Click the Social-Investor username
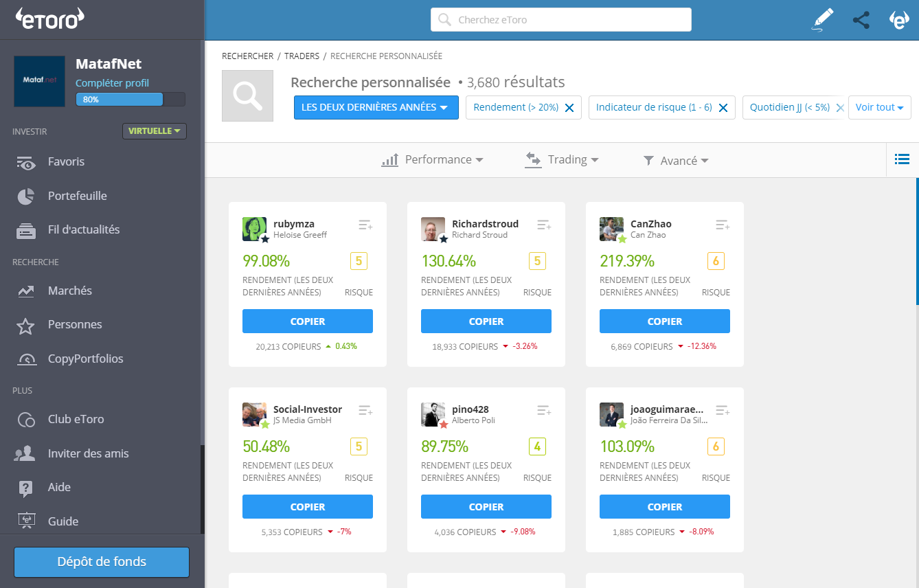The width and height of the screenshot is (919, 588). click(308, 409)
